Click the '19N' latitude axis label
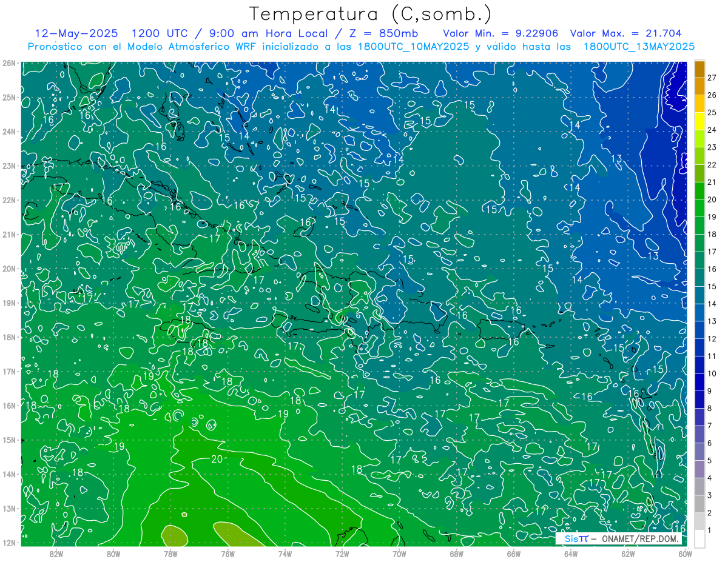728x562 pixels. coord(9,303)
